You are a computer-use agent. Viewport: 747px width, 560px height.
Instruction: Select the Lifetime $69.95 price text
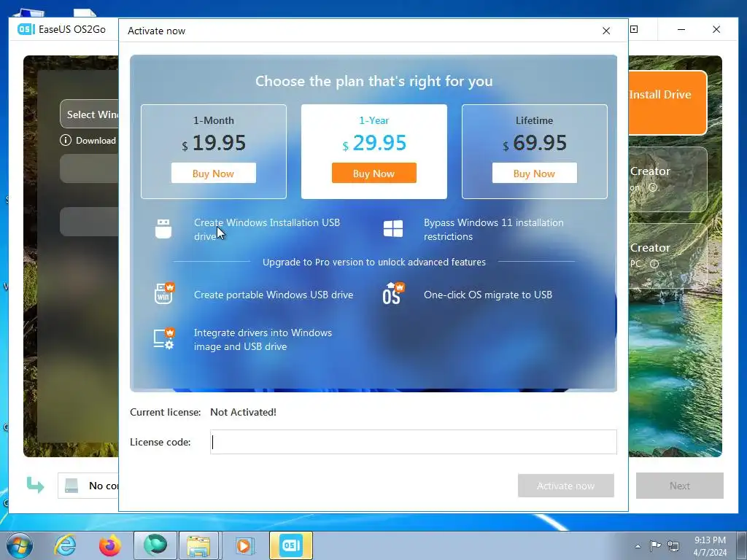point(535,143)
